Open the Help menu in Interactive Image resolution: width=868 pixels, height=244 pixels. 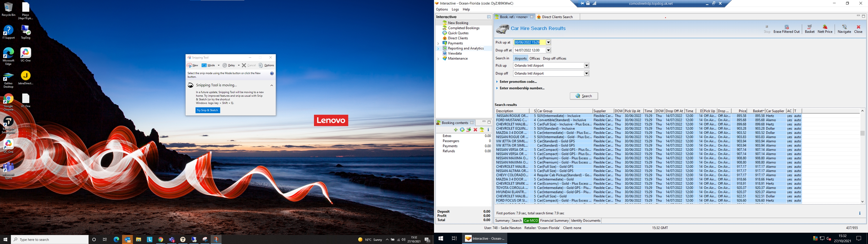coord(466,9)
